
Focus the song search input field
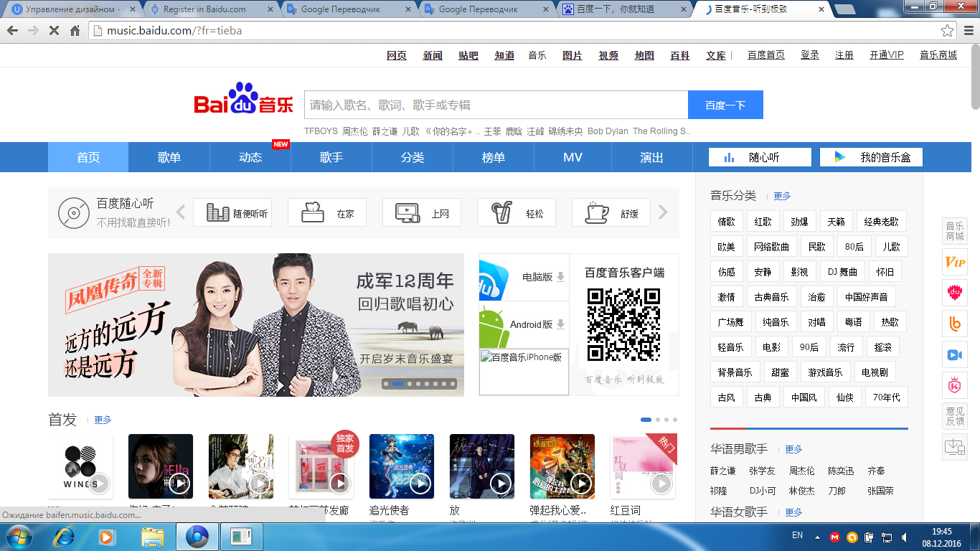tap(496, 105)
